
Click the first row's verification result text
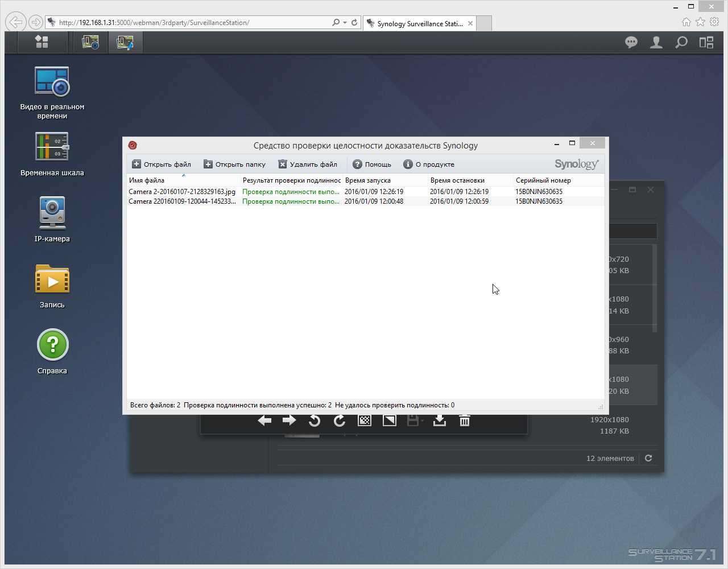[291, 192]
